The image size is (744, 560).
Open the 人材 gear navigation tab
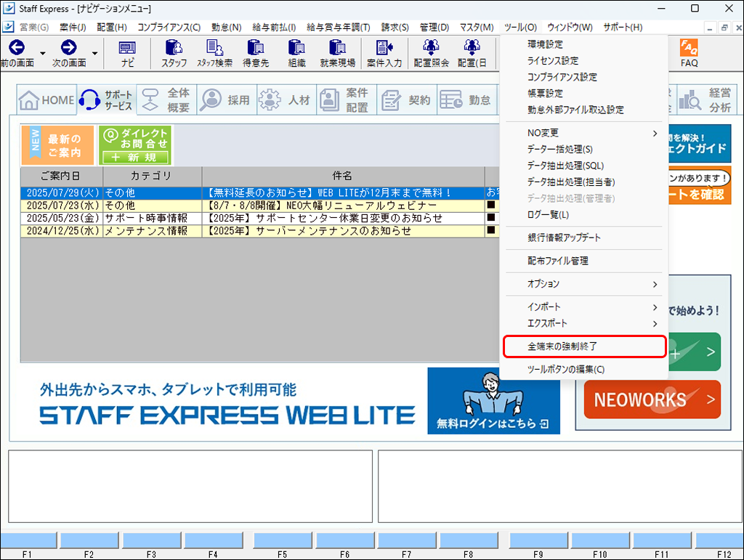point(286,100)
